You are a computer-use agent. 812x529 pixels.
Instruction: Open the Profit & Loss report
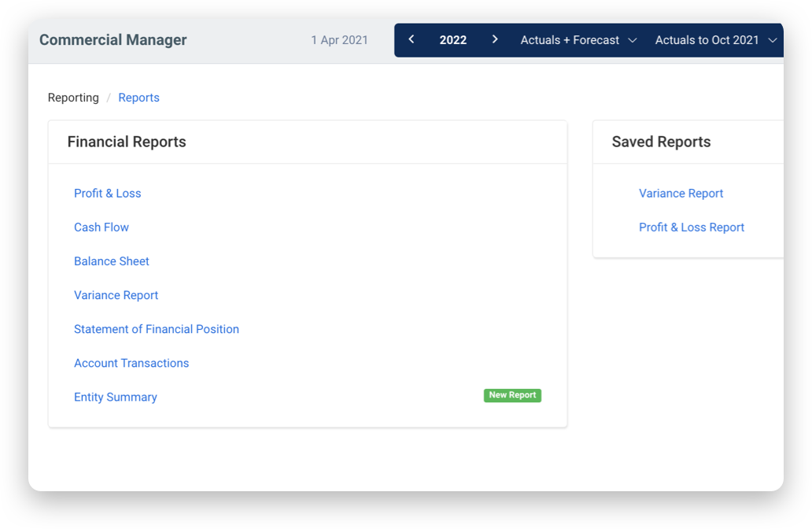107,193
